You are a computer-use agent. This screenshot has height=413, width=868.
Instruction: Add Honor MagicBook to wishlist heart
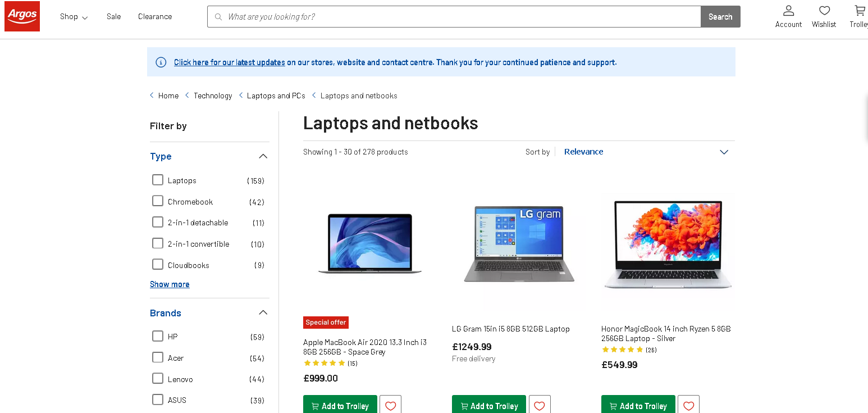coord(688,406)
